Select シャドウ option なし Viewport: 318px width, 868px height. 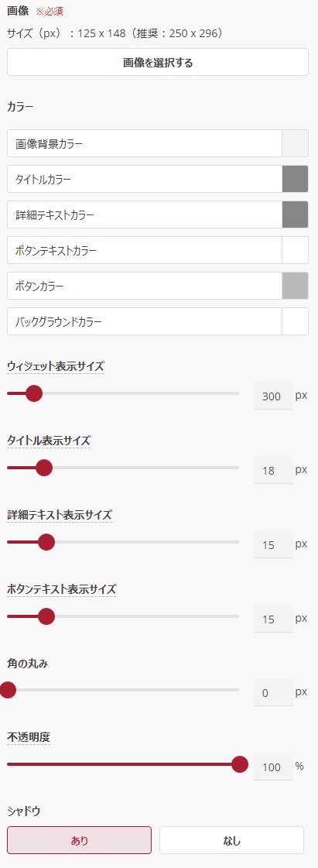pos(231,840)
